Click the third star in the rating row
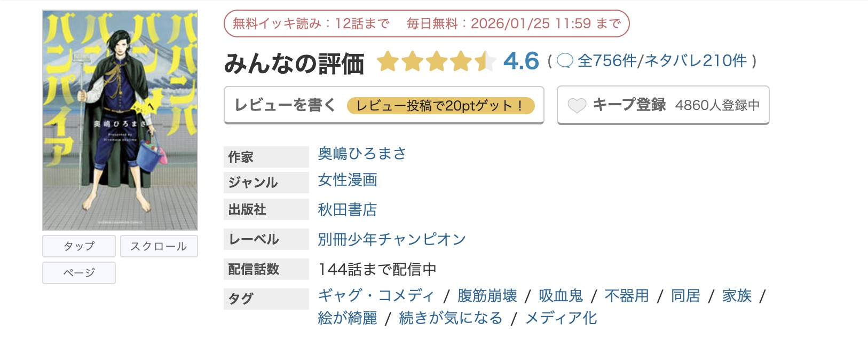The width and height of the screenshot is (868, 346). (x=437, y=61)
